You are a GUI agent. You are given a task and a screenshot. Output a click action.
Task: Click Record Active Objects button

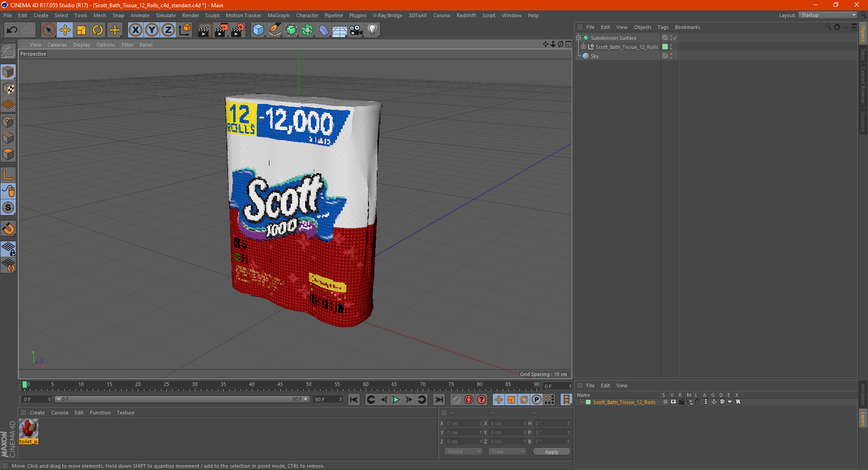tap(456, 399)
